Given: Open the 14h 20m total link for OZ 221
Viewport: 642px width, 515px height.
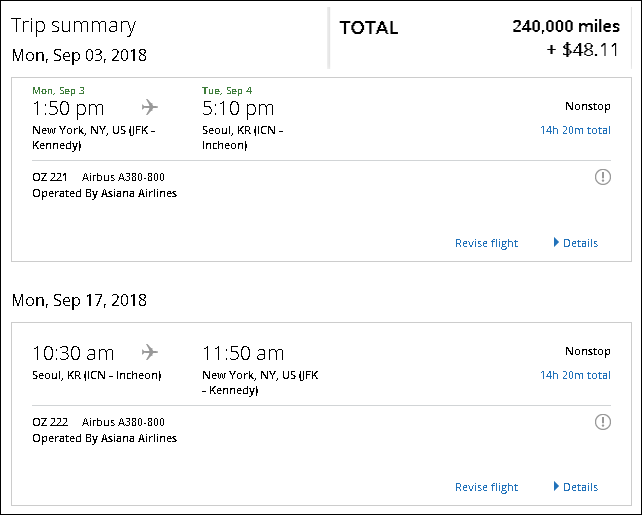Looking at the screenshot, I should tap(575, 130).
